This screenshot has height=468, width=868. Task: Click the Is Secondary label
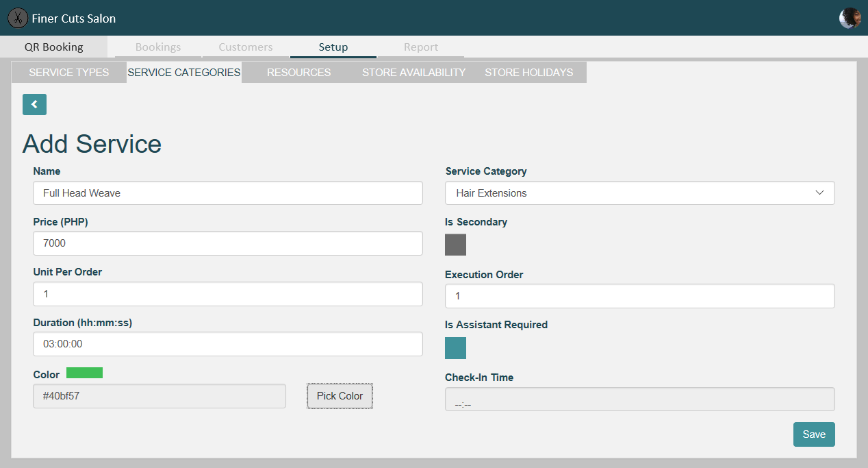[476, 222]
